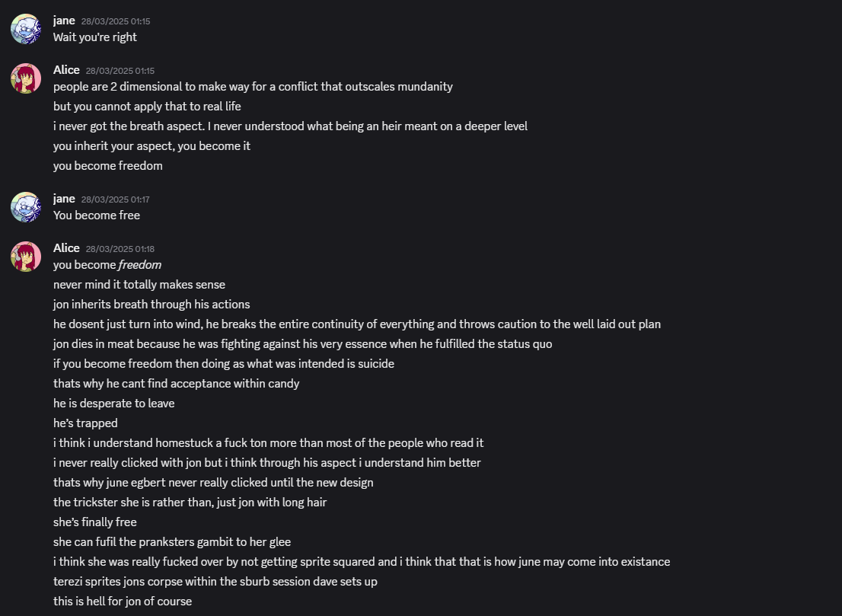Click jane's avatar on first message
Screen dimensions: 842x616
tap(26, 29)
